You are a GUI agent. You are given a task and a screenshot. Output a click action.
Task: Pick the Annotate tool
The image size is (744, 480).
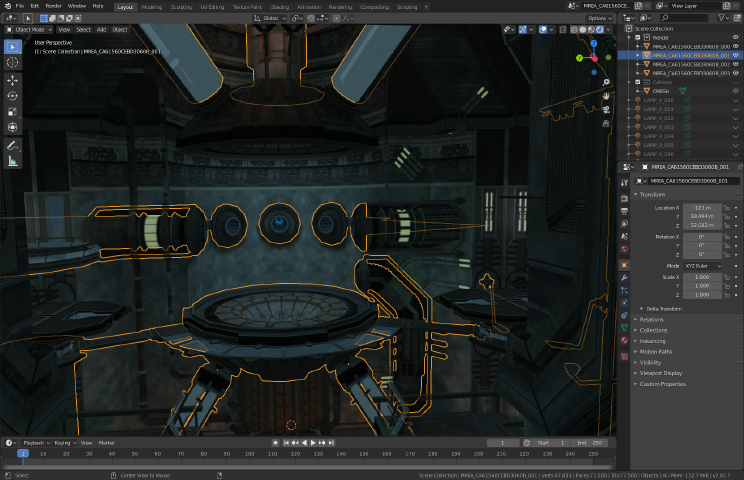click(x=13, y=144)
